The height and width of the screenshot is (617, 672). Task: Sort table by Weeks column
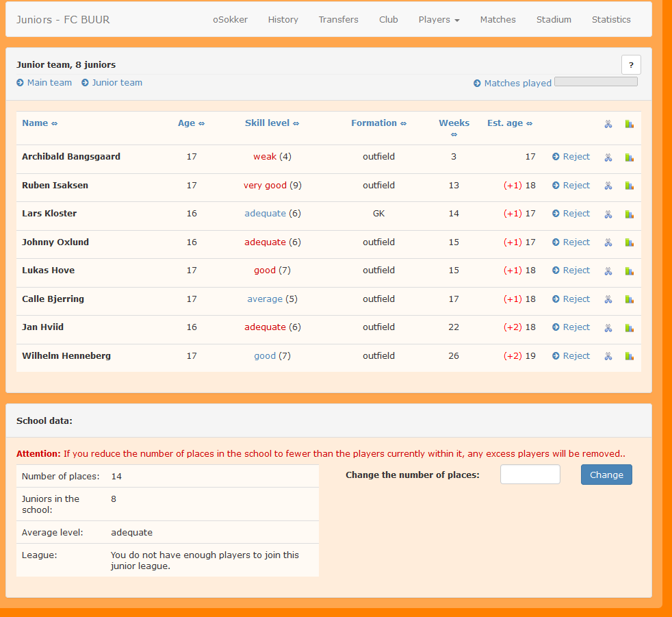pyautogui.click(x=454, y=128)
